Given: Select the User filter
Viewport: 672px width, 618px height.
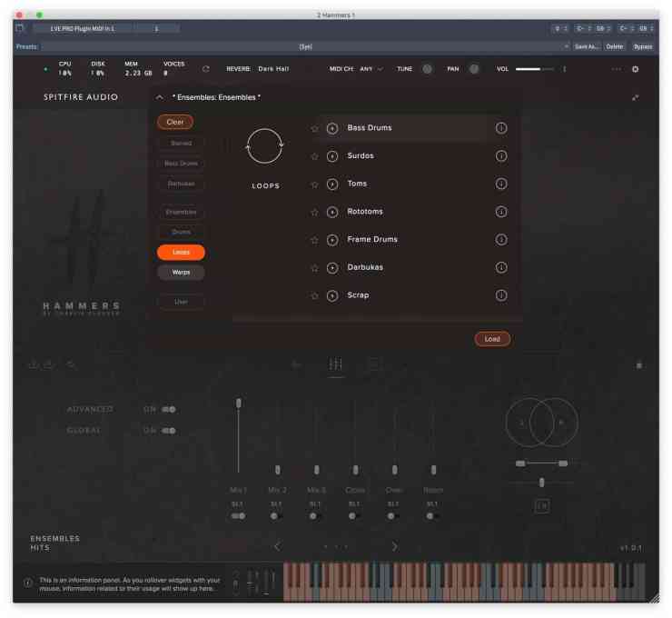Looking at the screenshot, I should (181, 302).
